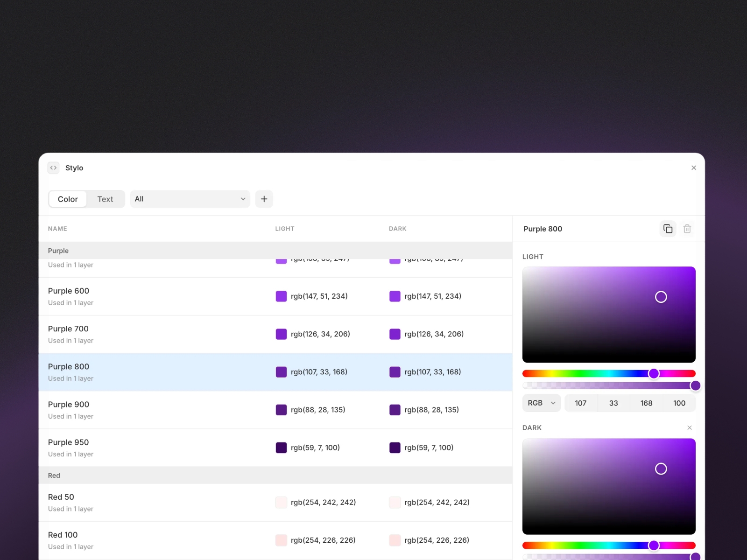The height and width of the screenshot is (560, 747).
Task: Click the Red 50 light color swatch
Action: (x=281, y=502)
